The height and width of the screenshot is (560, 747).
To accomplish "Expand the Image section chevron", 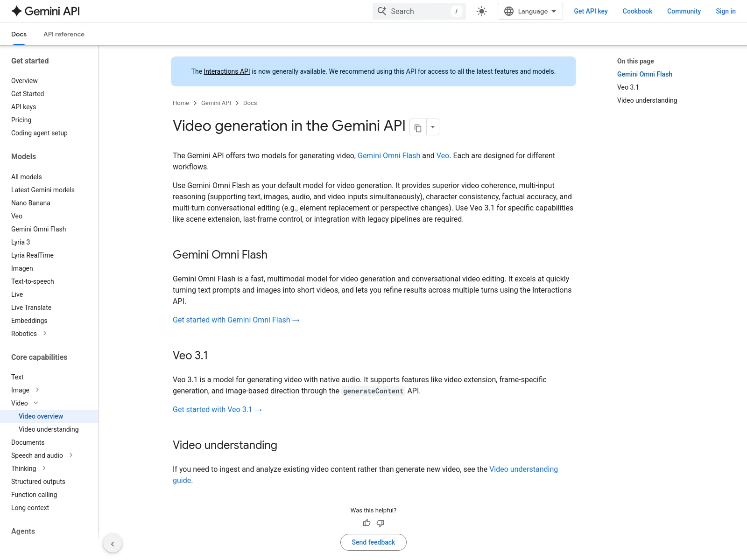I will [x=37, y=390].
